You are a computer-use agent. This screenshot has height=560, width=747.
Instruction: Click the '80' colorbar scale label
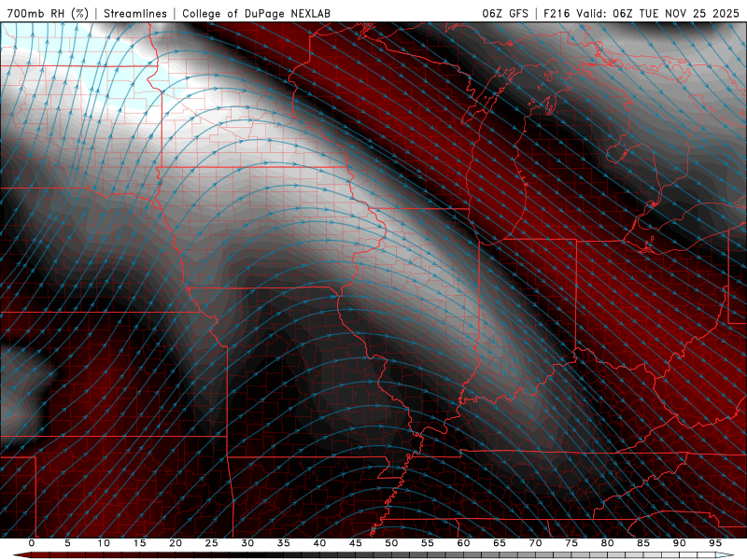tap(608, 543)
